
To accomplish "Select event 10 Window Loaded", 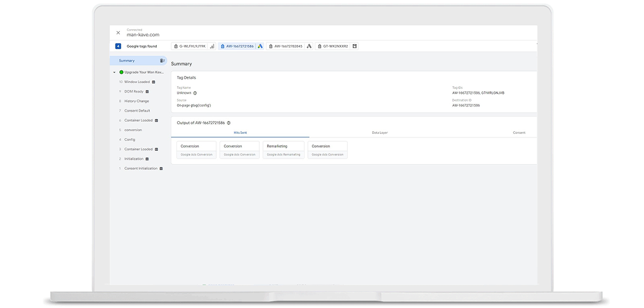I will 137,82.
